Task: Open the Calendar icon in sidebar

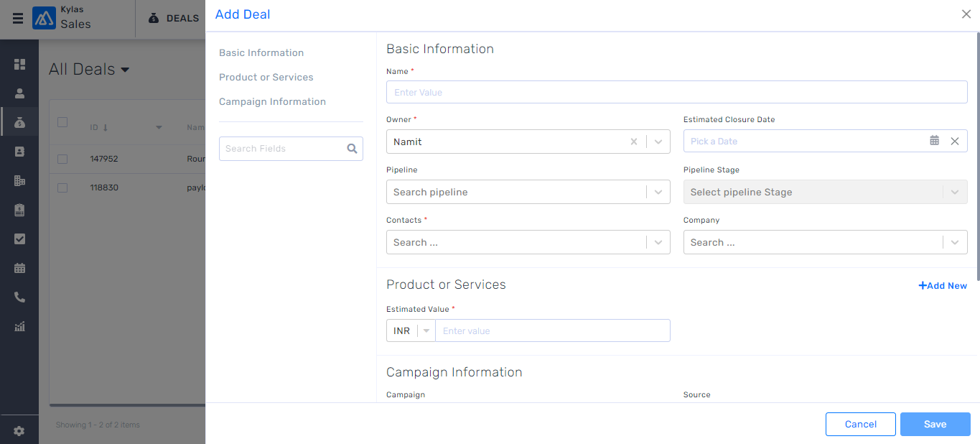Action: tap(19, 268)
